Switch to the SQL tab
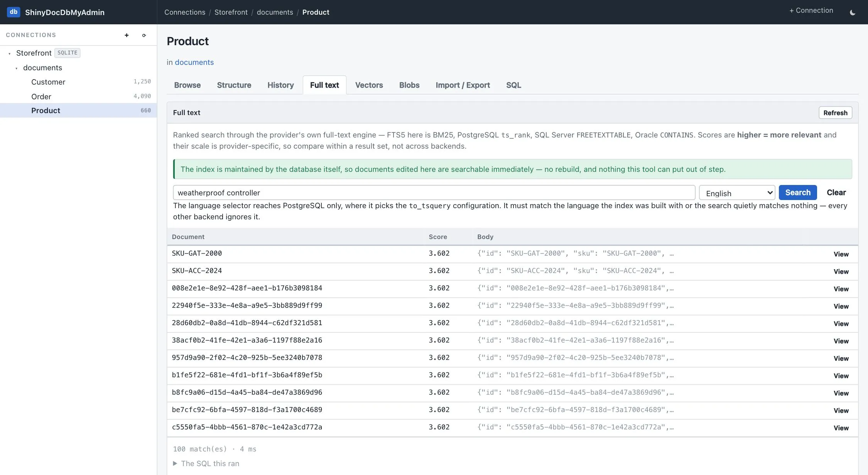 click(513, 85)
